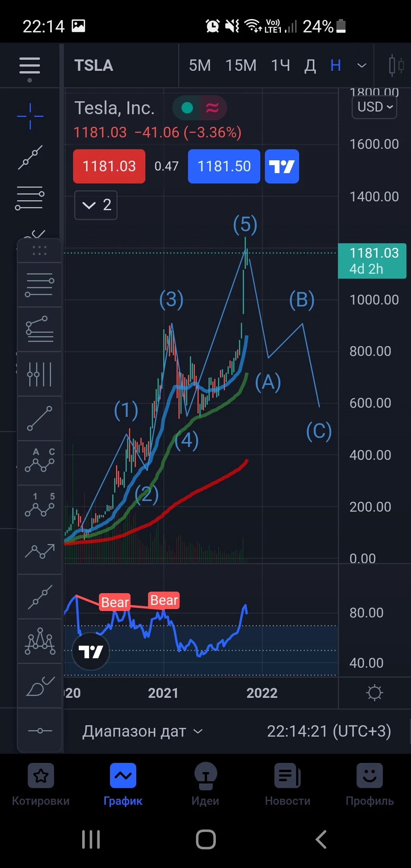411x868 pixels.
Task: Tap the current price label 1181.03 on axis
Action: pyautogui.click(x=372, y=261)
